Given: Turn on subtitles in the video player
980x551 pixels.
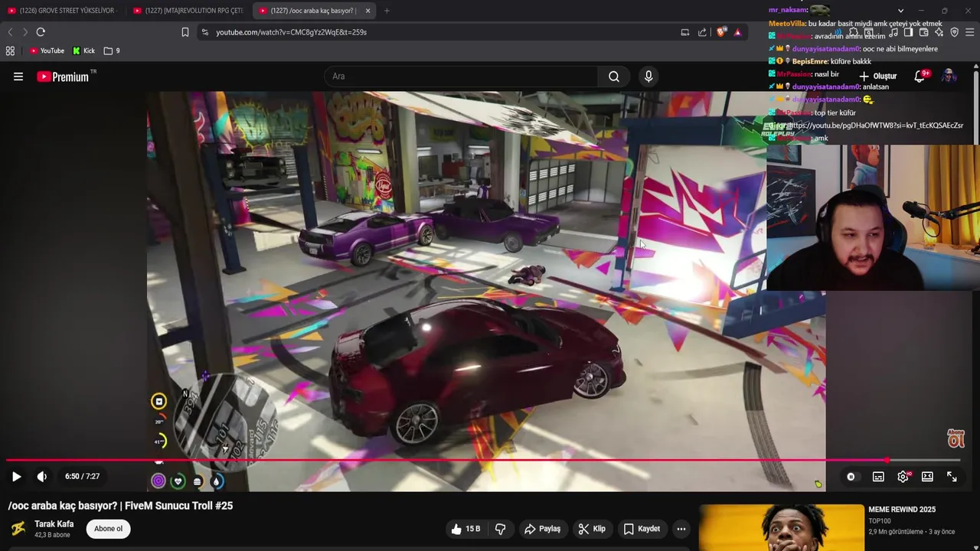Looking at the screenshot, I should pyautogui.click(x=878, y=477).
